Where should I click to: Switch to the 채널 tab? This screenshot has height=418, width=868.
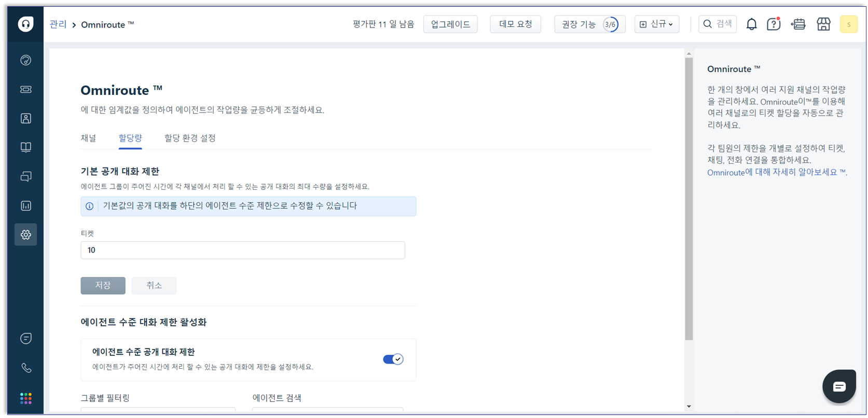click(88, 138)
